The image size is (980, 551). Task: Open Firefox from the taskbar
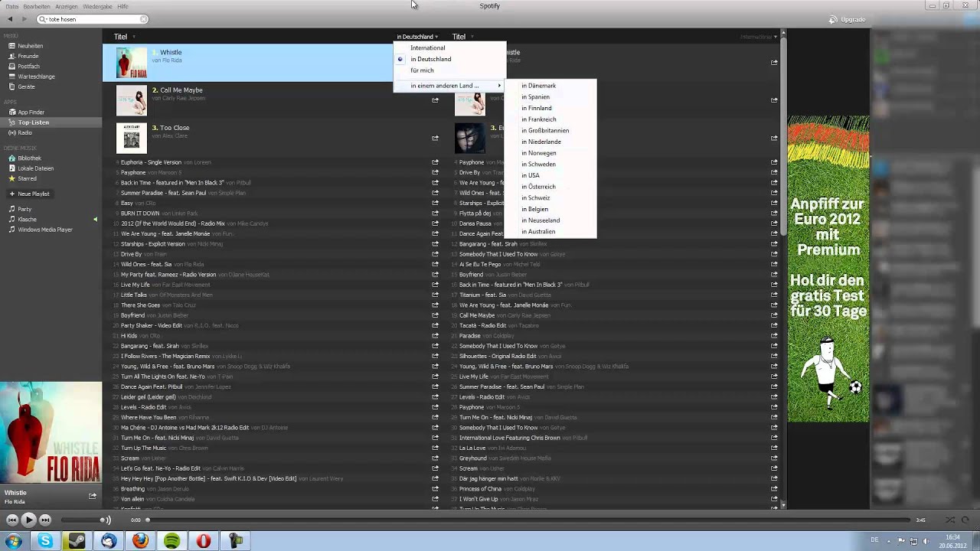[140, 541]
